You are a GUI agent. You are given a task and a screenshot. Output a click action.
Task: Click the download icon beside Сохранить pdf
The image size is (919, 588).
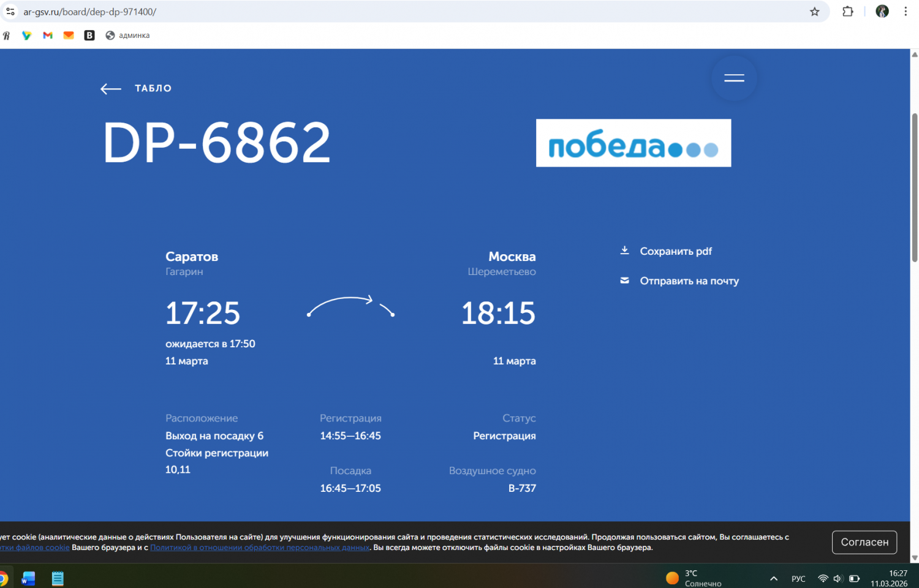(624, 251)
